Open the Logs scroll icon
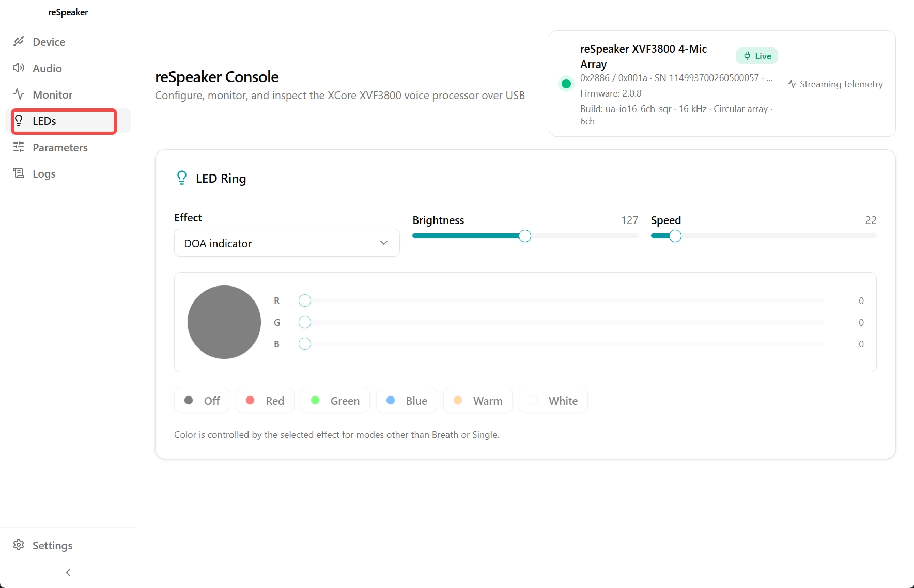The height and width of the screenshot is (588, 914). 19,173
